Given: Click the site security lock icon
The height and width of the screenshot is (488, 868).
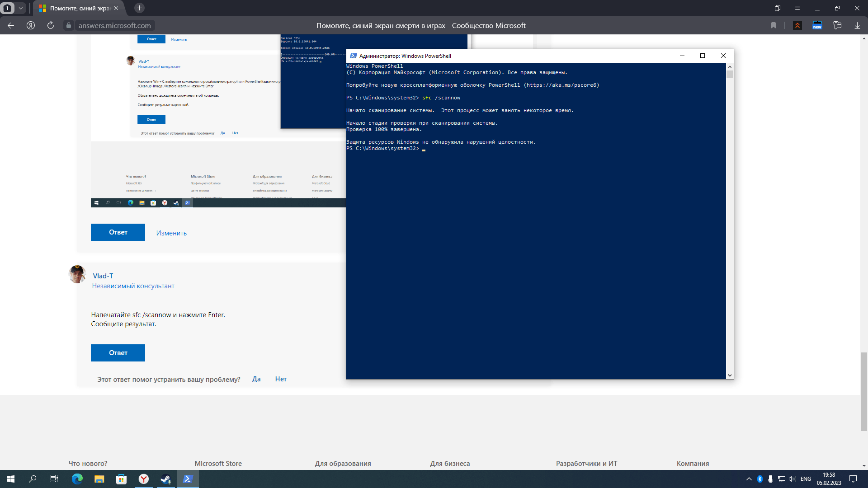Looking at the screenshot, I should tap(69, 25).
